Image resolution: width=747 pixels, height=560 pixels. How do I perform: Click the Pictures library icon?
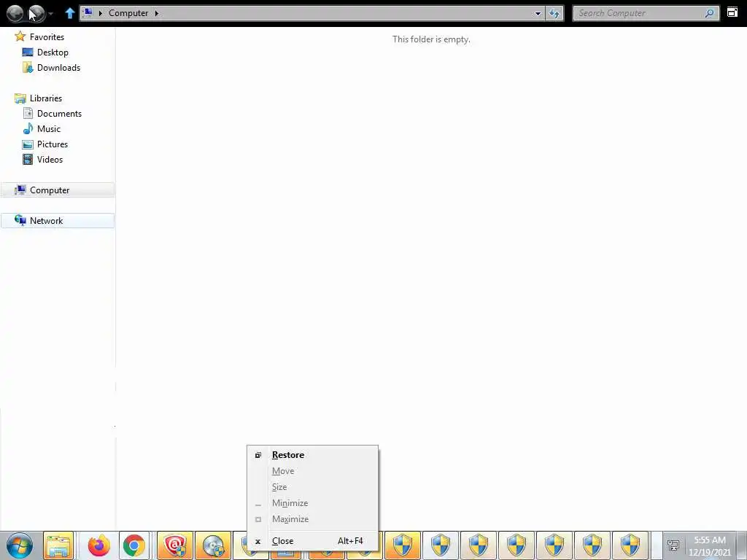pos(28,144)
